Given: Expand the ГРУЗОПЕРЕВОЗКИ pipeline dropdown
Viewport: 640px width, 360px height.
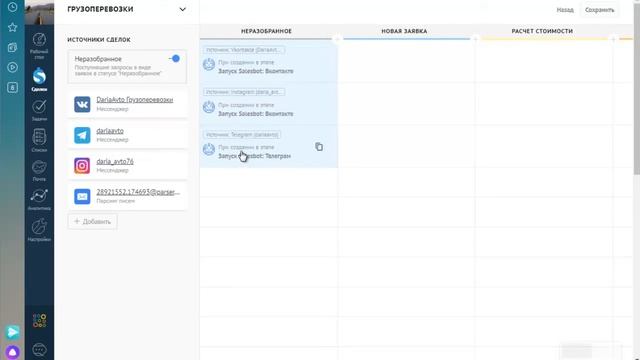Looking at the screenshot, I should [x=182, y=9].
